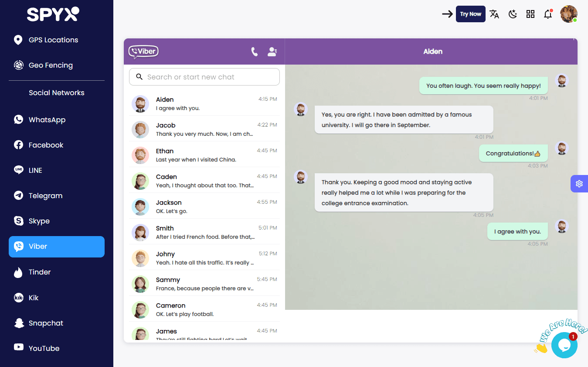Image resolution: width=588 pixels, height=367 pixels.
Task: Click the Facebook icon in sidebar
Action: pos(18,145)
